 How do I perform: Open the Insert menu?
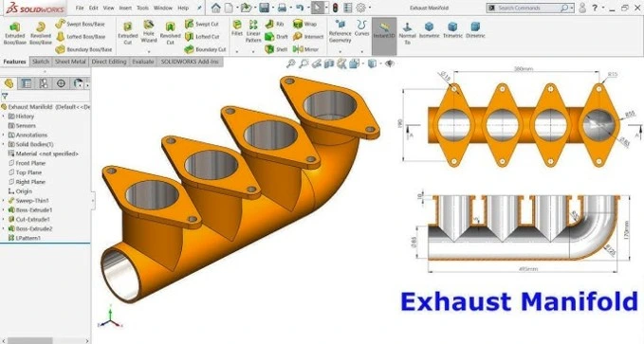click(x=125, y=8)
